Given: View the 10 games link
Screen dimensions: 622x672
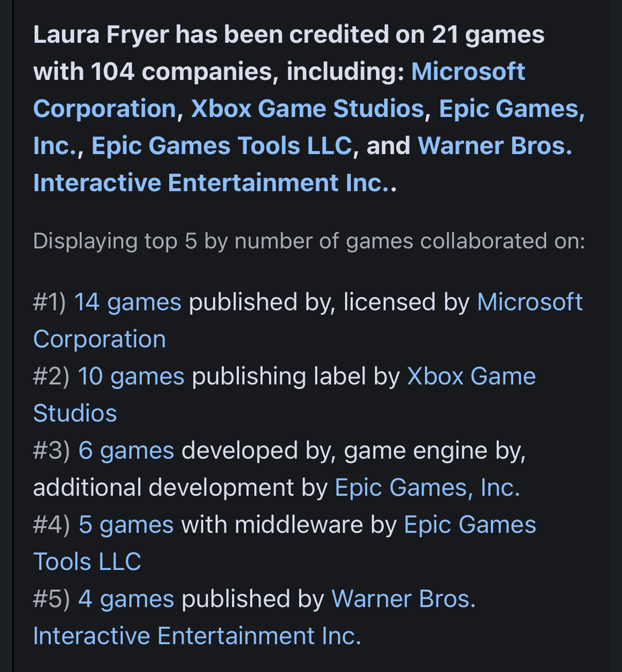Looking at the screenshot, I should [x=131, y=377].
